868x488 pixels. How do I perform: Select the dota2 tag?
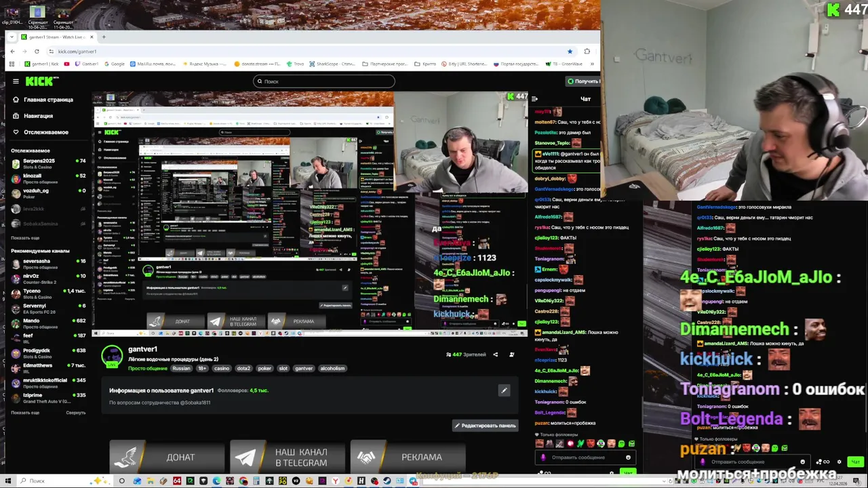tap(243, 368)
